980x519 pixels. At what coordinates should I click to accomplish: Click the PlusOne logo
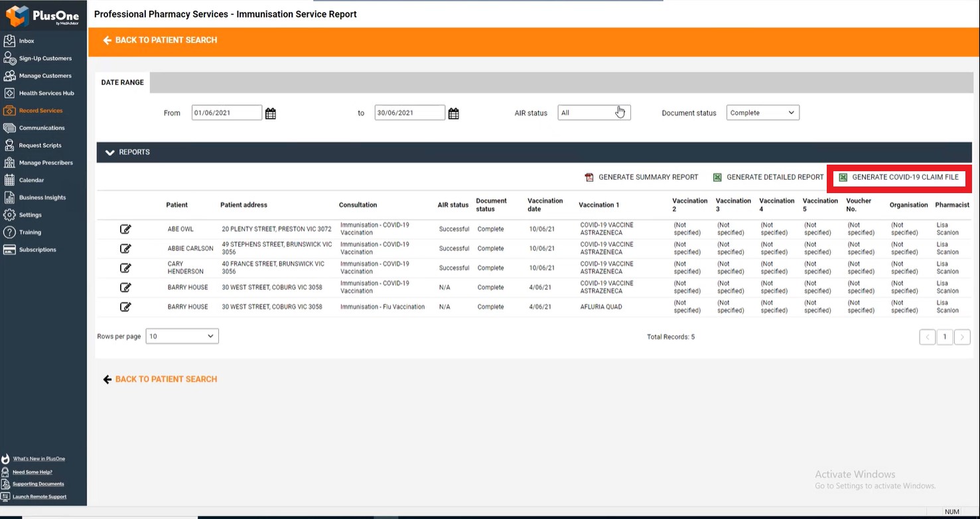point(42,16)
